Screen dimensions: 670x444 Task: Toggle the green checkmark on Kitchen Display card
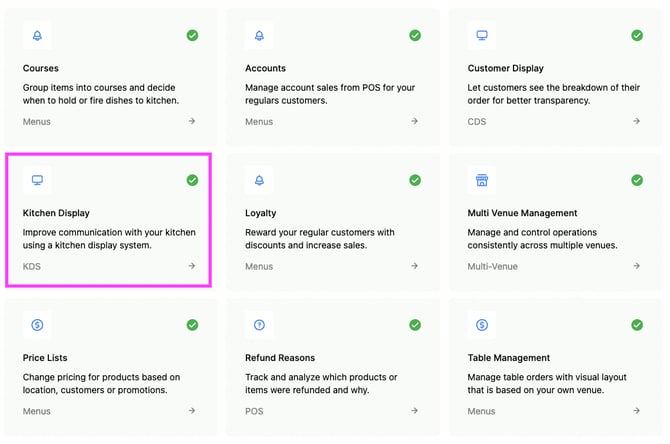point(192,180)
